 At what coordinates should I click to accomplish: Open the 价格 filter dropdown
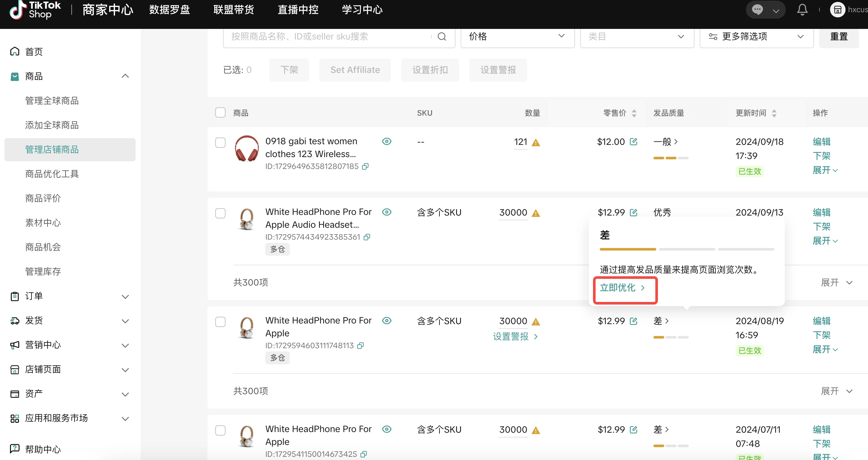[517, 36]
